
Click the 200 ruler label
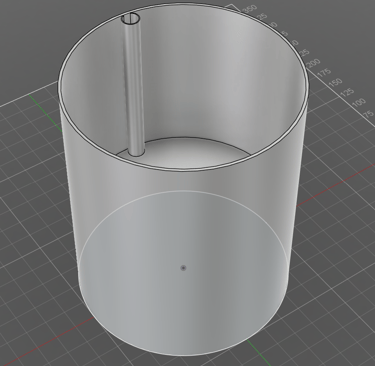point(313,63)
